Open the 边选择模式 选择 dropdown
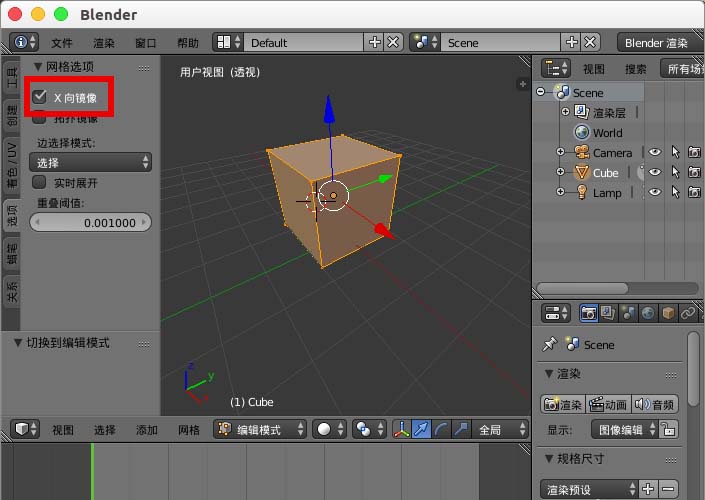 click(x=91, y=162)
